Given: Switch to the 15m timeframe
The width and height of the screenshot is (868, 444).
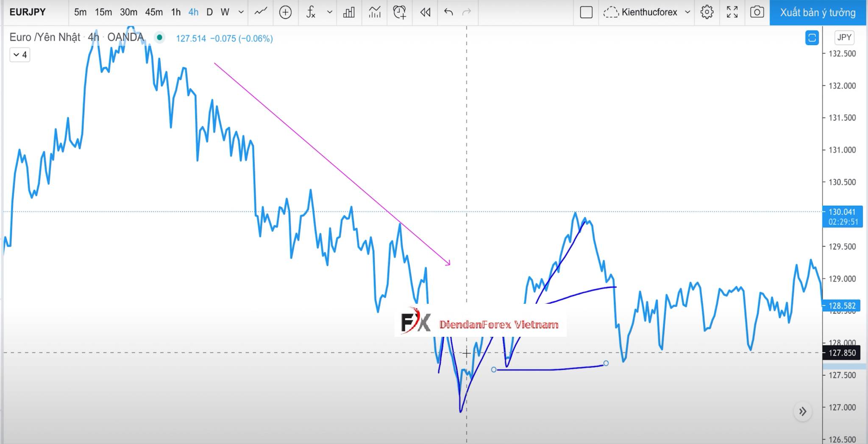Looking at the screenshot, I should [103, 12].
